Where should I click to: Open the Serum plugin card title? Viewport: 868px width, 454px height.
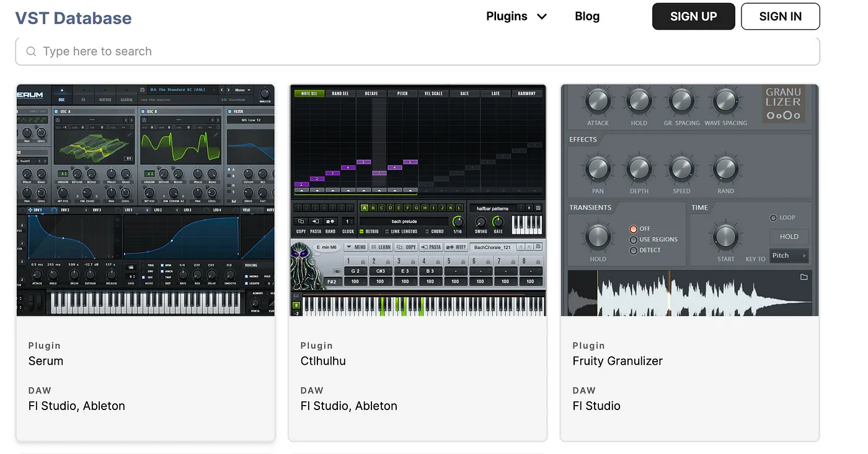point(46,361)
